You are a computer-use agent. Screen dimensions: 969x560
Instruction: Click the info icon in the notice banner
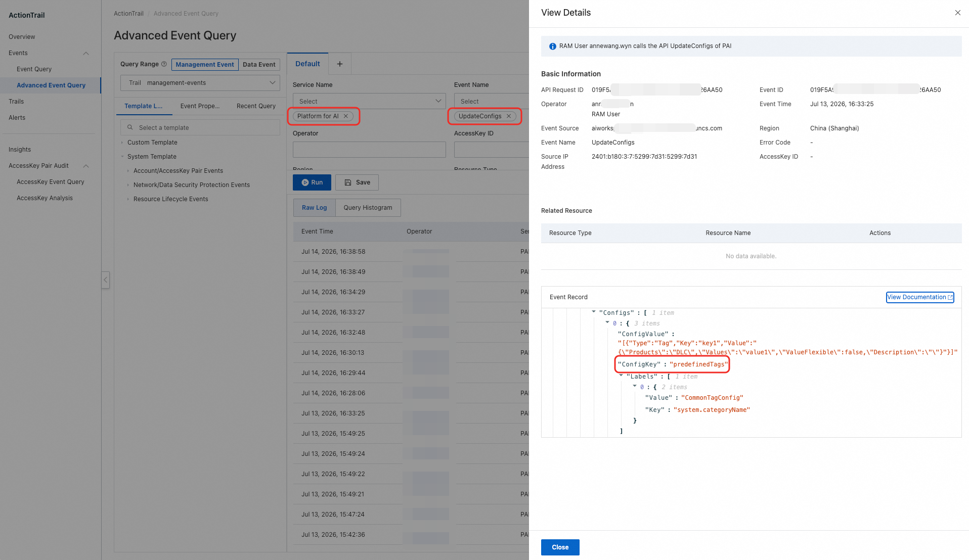[552, 46]
